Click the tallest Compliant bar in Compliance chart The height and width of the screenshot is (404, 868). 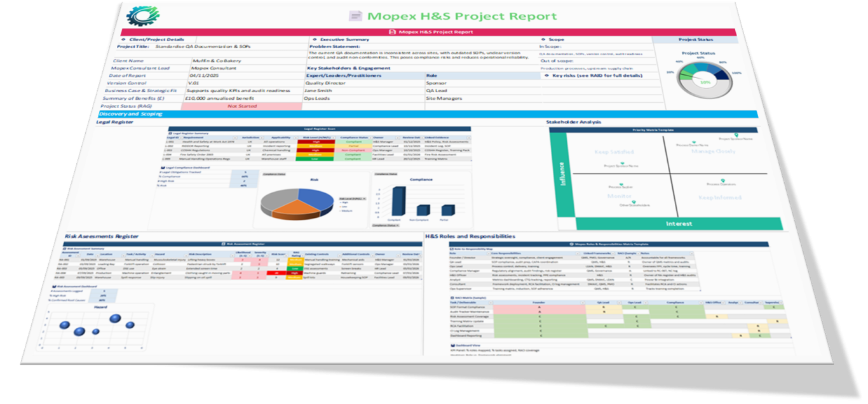tap(398, 201)
